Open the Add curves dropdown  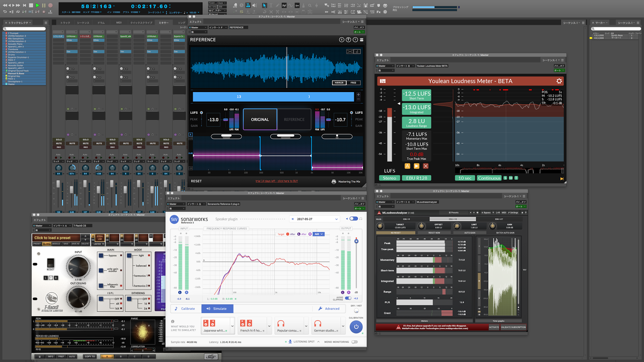click(318, 234)
